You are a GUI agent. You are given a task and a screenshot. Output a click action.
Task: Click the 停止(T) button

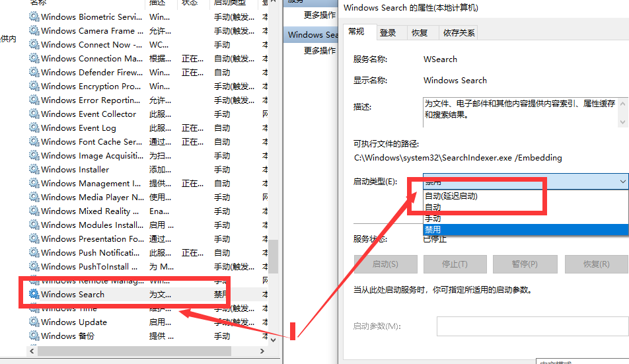click(x=454, y=264)
